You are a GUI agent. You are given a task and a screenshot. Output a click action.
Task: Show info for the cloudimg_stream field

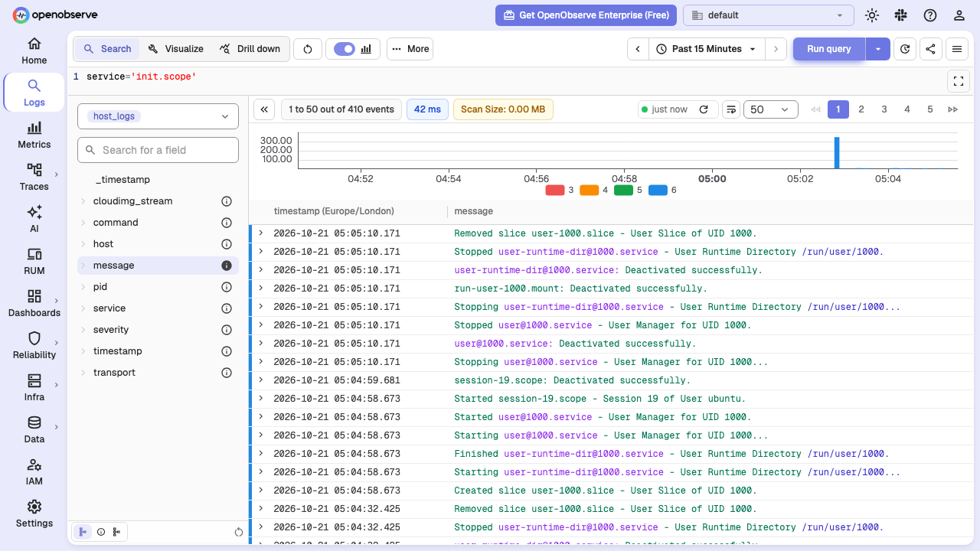tap(227, 201)
